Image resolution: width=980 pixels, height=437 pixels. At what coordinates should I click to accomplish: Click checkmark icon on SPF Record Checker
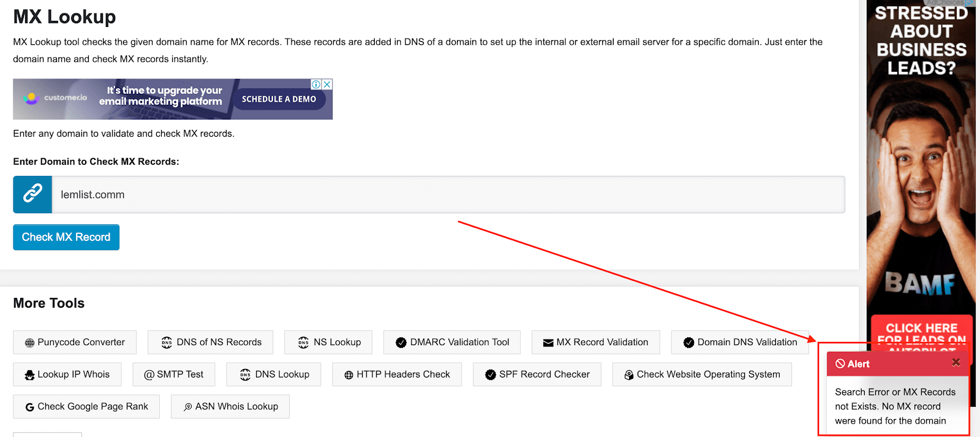(x=491, y=375)
